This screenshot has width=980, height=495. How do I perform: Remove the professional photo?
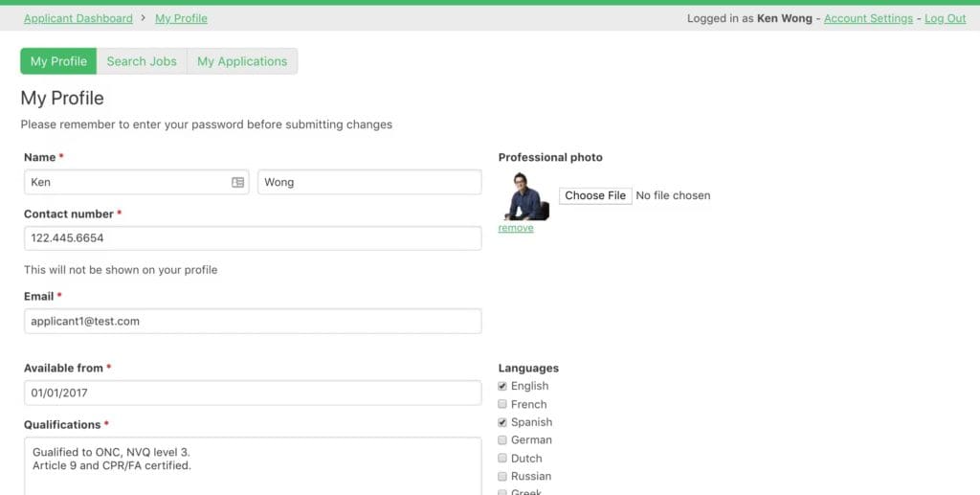(516, 228)
